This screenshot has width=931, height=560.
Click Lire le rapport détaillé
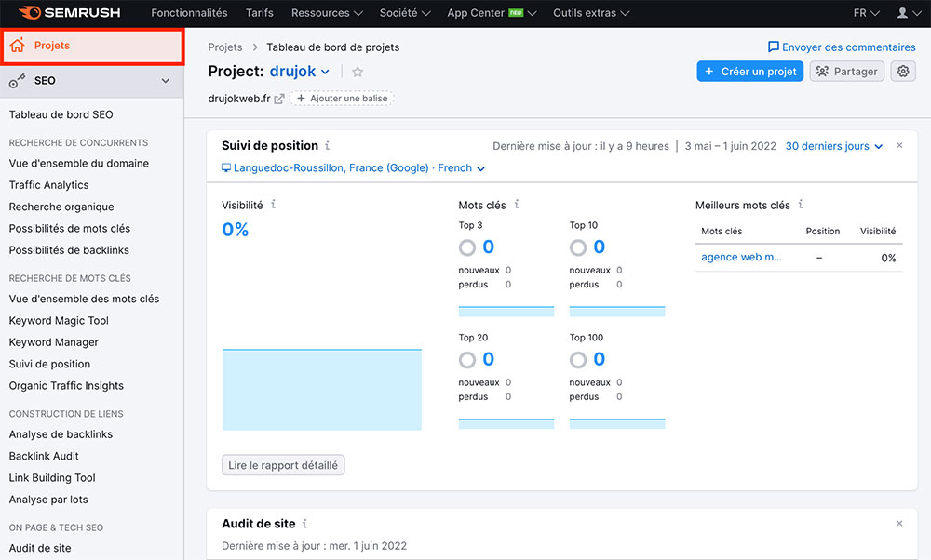(x=283, y=465)
